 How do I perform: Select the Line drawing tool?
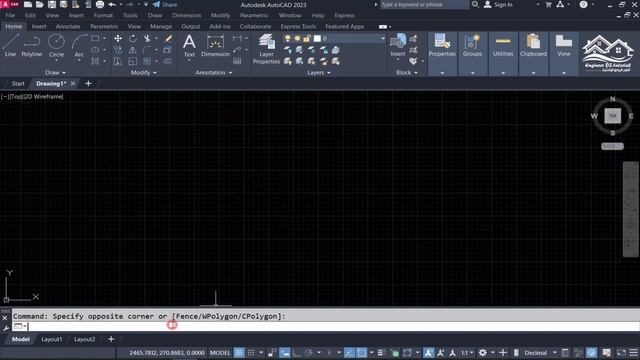point(11,46)
